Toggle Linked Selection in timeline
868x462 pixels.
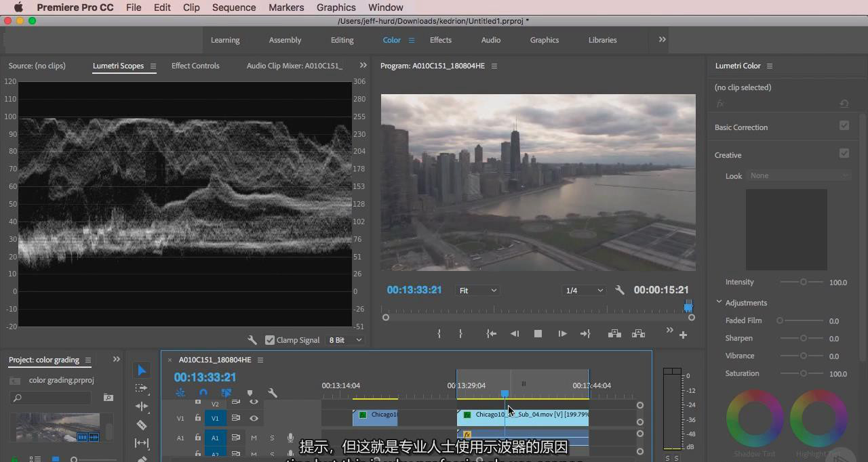coord(226,393)
